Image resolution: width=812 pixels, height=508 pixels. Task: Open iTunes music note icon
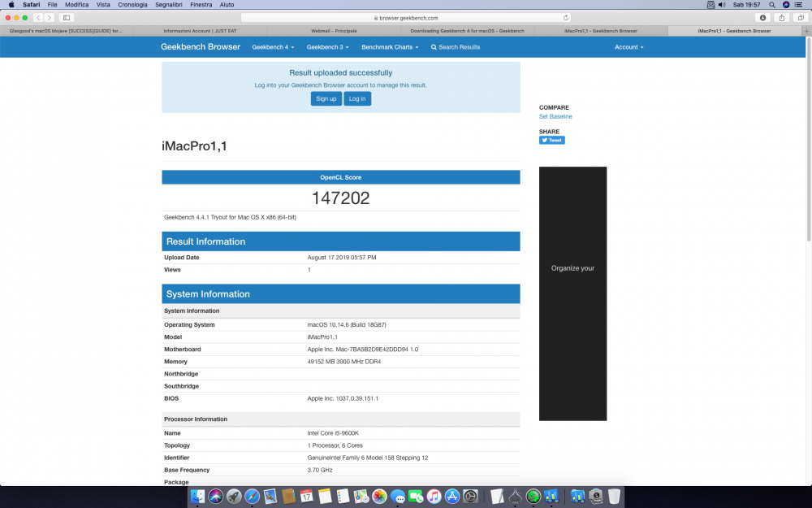click(434, 496)
